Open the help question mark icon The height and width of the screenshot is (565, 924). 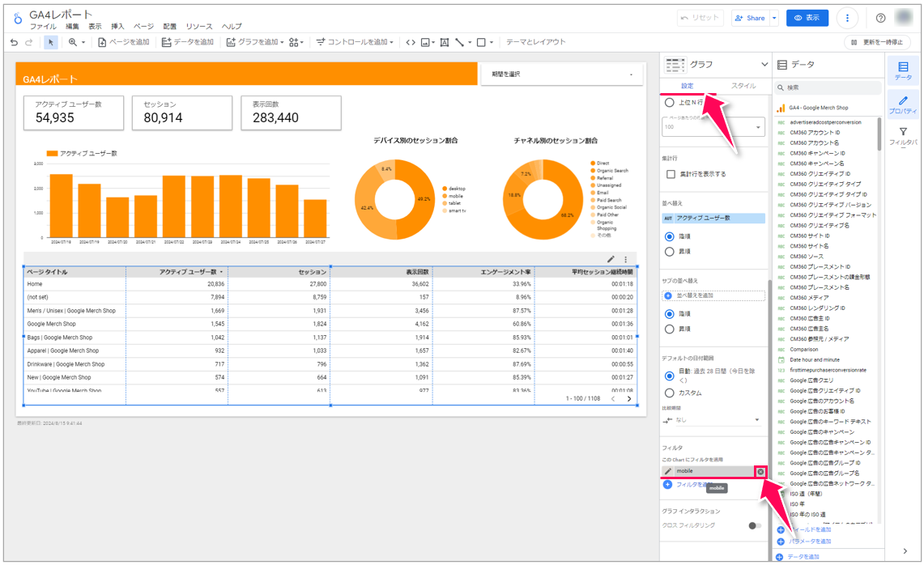(880, 19)
